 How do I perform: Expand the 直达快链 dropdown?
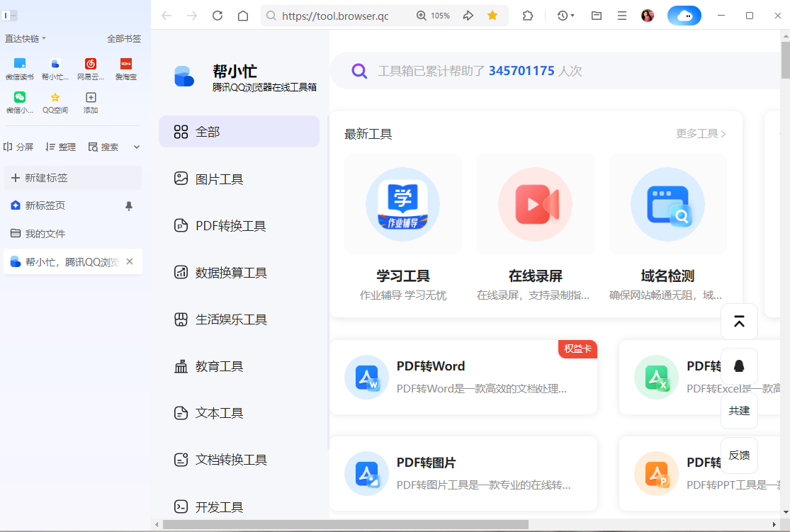(26, 39)
